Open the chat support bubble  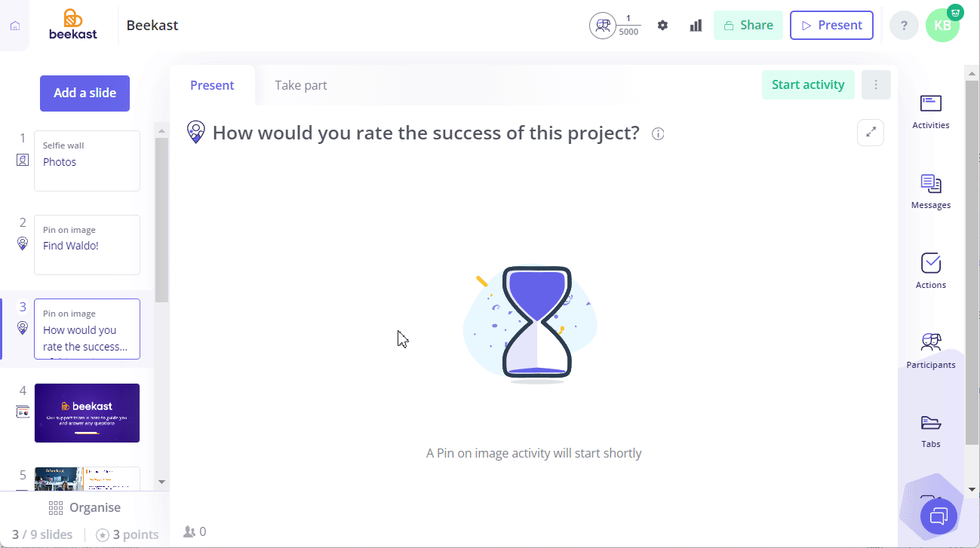tap(939, 516)
